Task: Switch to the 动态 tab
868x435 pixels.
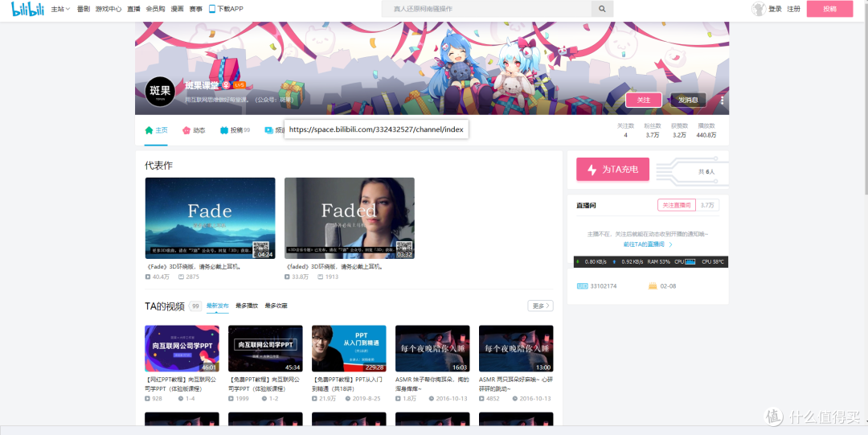Action: coord(194,130)
